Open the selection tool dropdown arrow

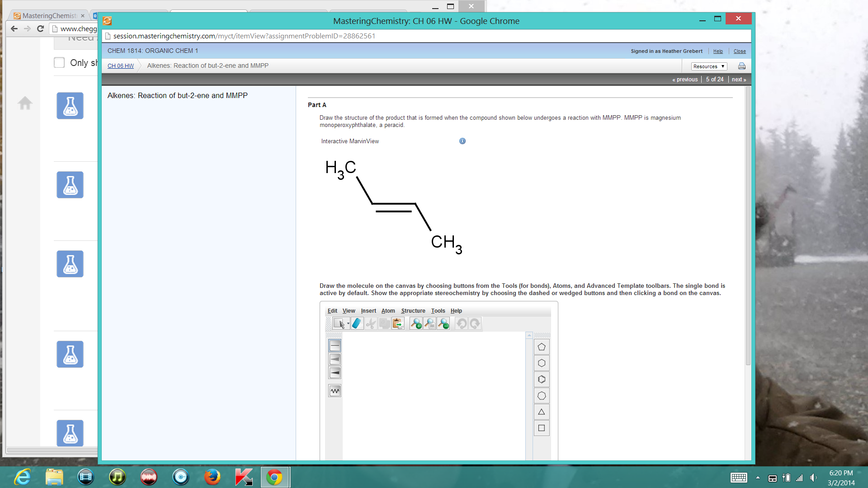point(348,324)
